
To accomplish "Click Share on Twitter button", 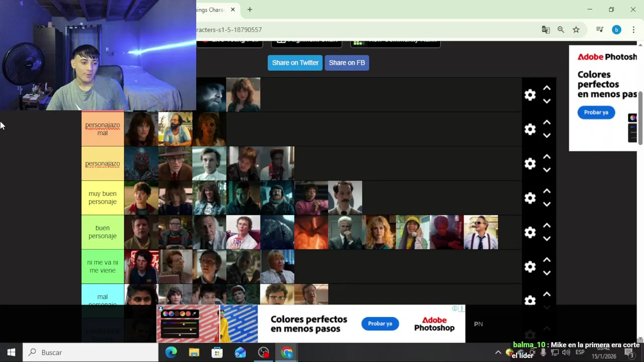I will pos(295,63).
